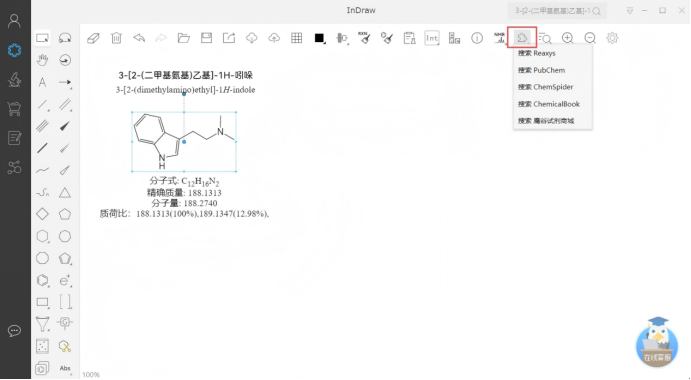
Task: Select the triple bond tool
Action: click(x=42, y=127)
